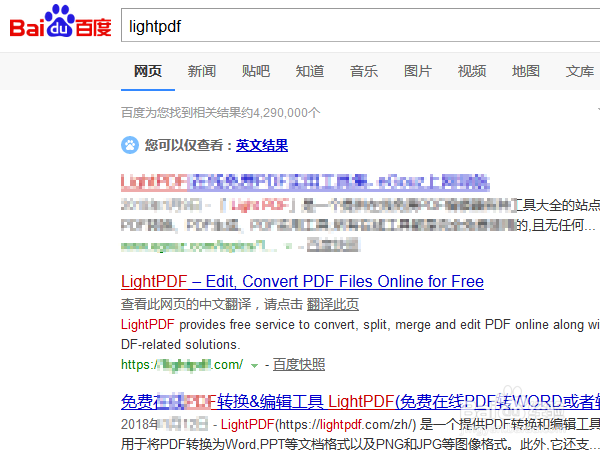Screen dimensions: 600x450
Task: Switch to 图片 image results
Action: 418,71
